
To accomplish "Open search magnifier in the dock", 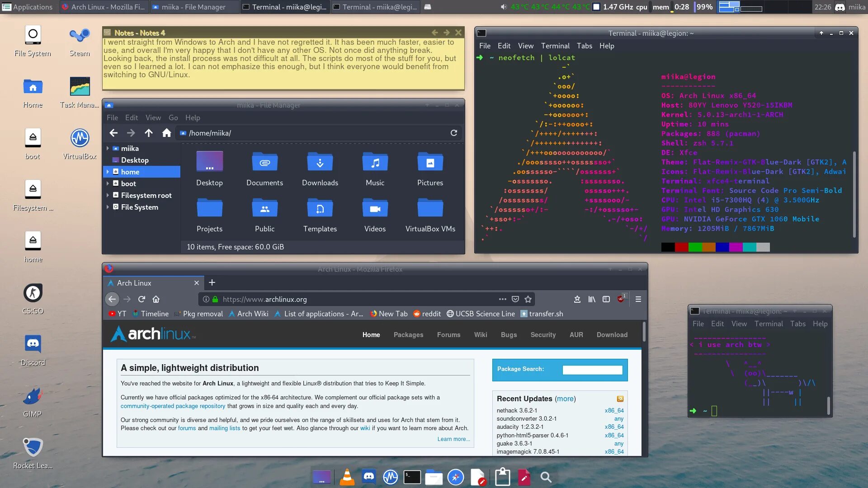I will (546, 477).
